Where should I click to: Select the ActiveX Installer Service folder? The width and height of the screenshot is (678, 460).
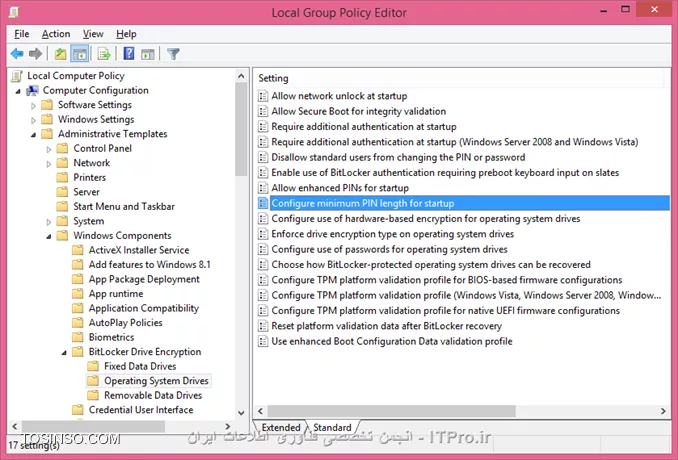(139, 250)
